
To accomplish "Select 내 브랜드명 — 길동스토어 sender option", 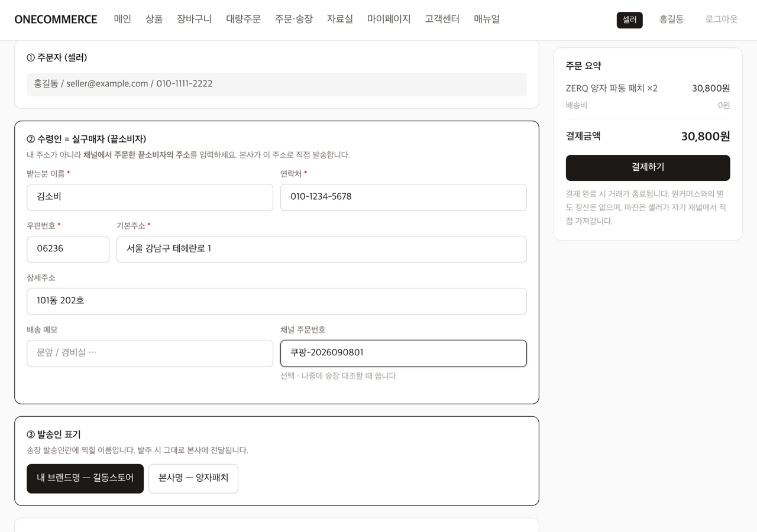I will pos(85,478).
